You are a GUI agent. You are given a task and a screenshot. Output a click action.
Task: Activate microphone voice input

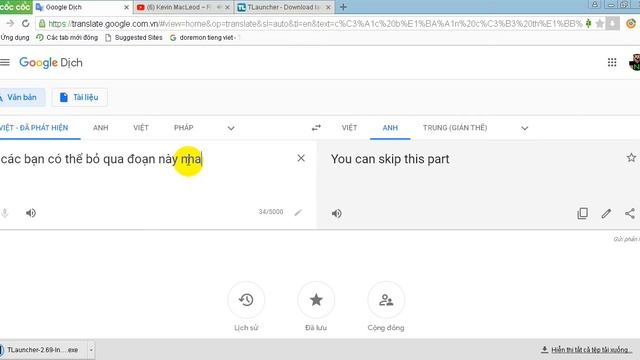[4, 213]
